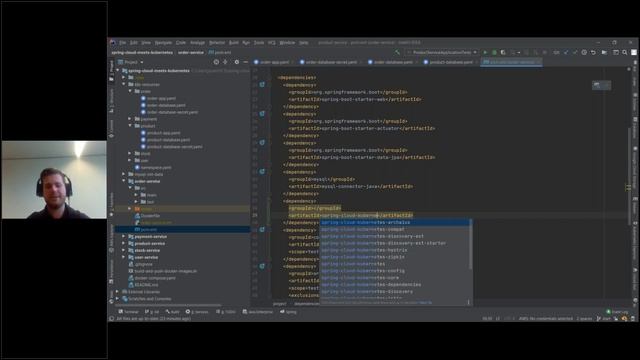Choose spring-cloud-kubernetes-discovery completion suggestion
This screenshot has height=360, width=640.
click(394, 292)
